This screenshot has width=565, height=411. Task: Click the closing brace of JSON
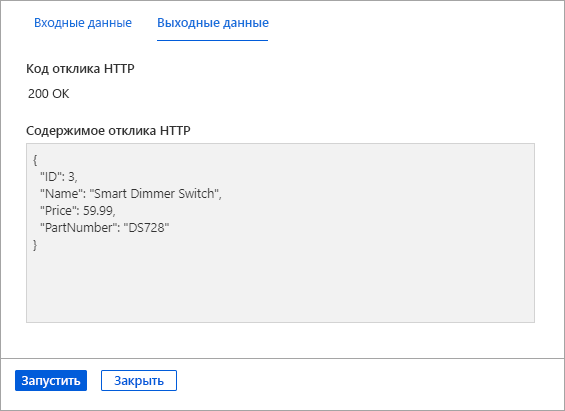coord(35,245)
